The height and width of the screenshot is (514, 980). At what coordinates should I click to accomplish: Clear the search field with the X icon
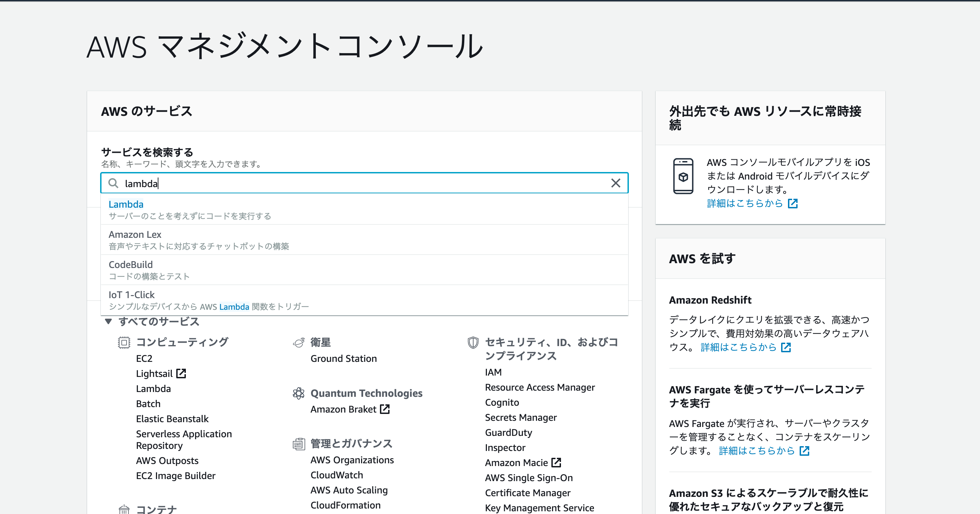tap(616, 183)
